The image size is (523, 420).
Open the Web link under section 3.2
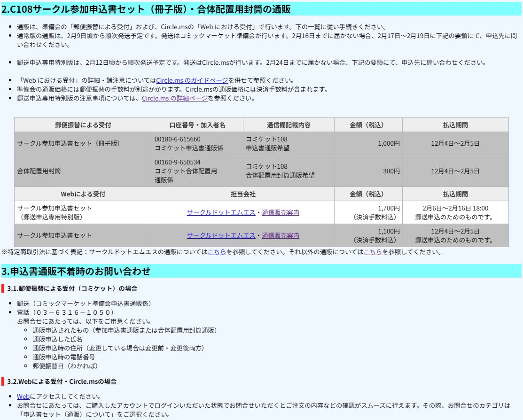click(x=23, y=397)
